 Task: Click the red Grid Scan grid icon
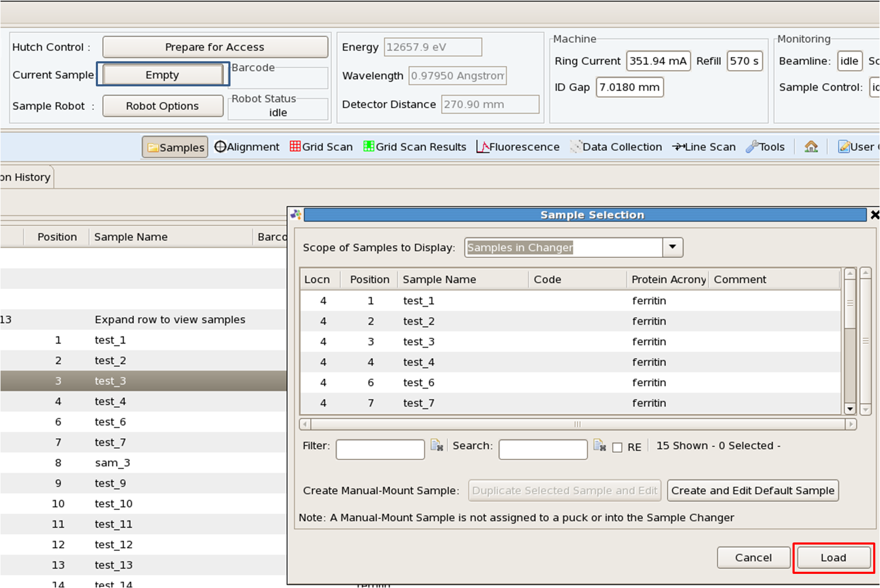coord(295,147)
